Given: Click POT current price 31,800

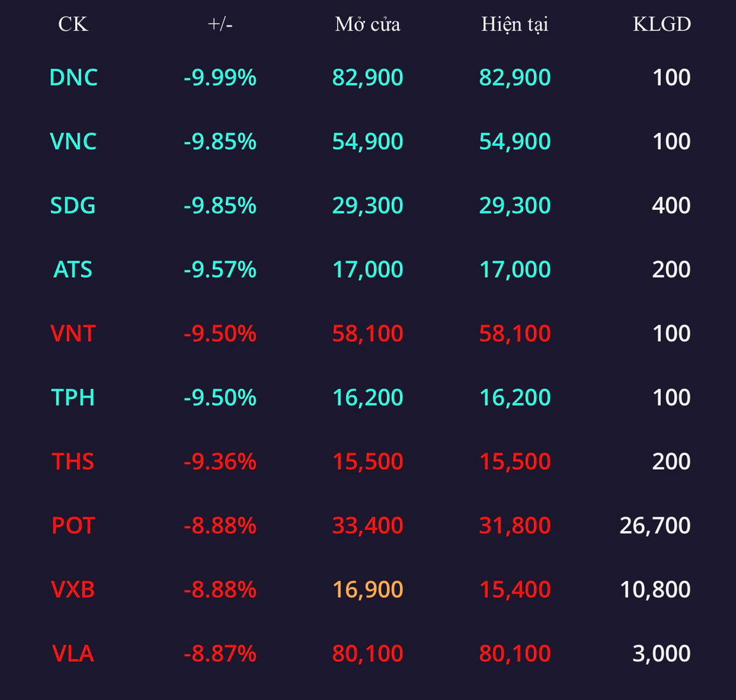Looking at the screenshot, I should pyautogui.click(x=515, y=525).
